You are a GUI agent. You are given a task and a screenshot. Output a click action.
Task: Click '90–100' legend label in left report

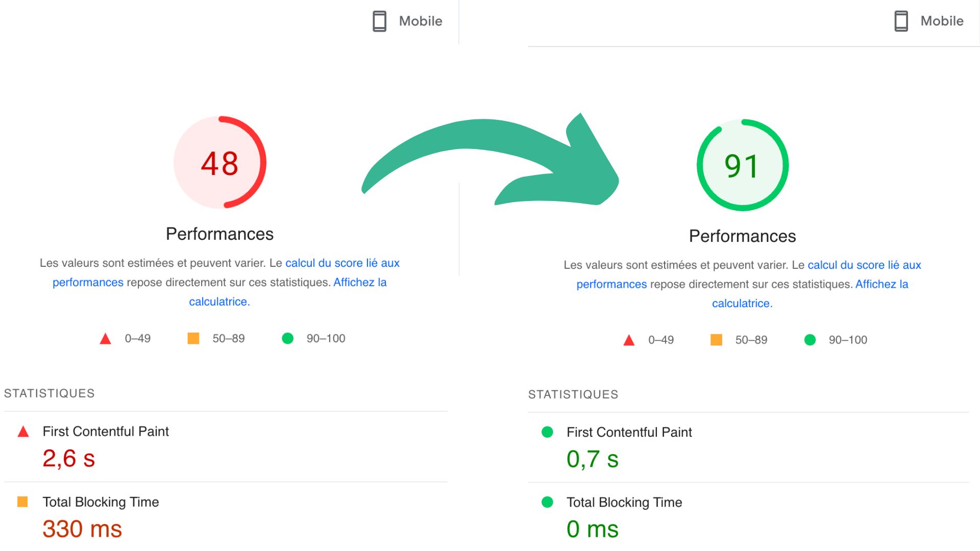click(326, 338)
